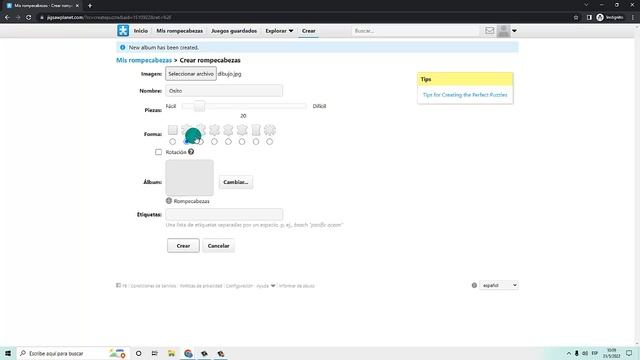Click the Windows taskbar search box
The width and height of the screenshot is (640, 360).
pos(73,353)
